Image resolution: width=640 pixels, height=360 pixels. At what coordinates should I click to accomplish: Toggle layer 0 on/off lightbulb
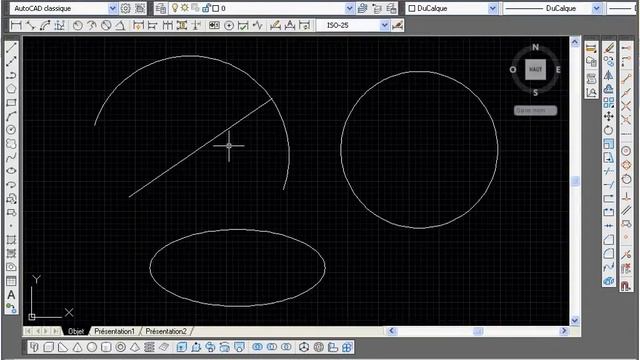click(175, 8)
